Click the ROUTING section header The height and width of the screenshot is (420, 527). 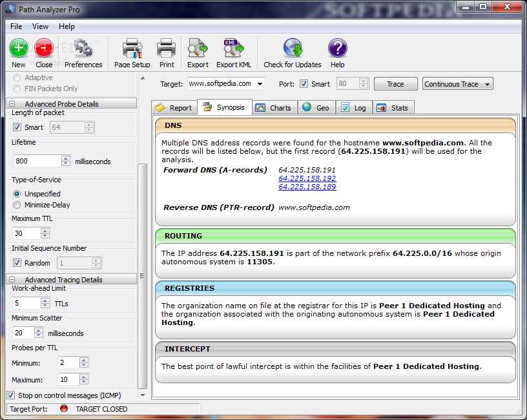335,236
